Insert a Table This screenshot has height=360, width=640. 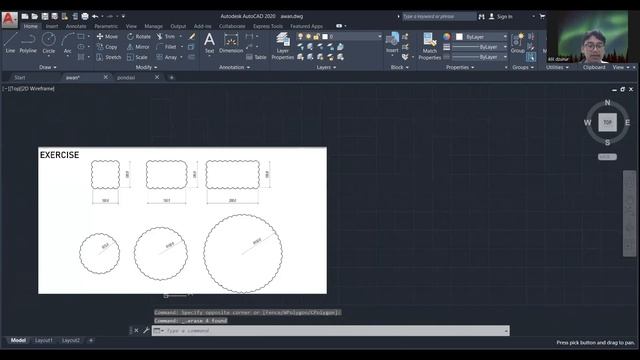tap(256, 57)
